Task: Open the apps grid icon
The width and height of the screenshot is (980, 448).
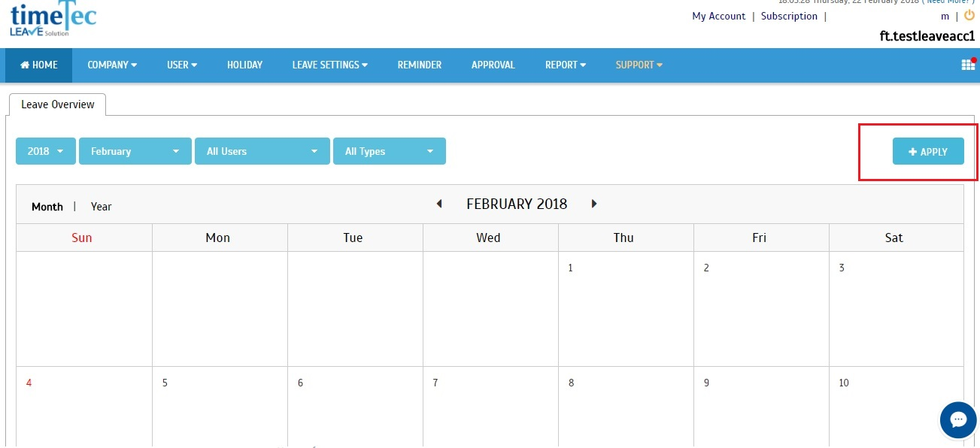Action: pyautogui.click(x=968, y=65)
